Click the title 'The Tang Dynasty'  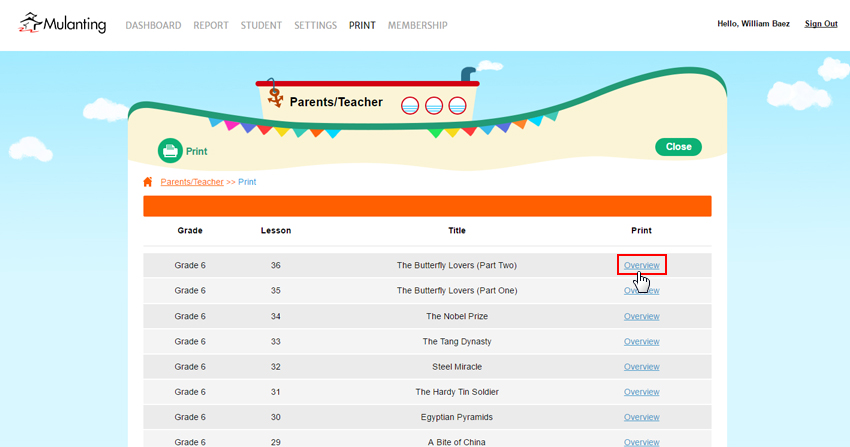coord(457,341)
